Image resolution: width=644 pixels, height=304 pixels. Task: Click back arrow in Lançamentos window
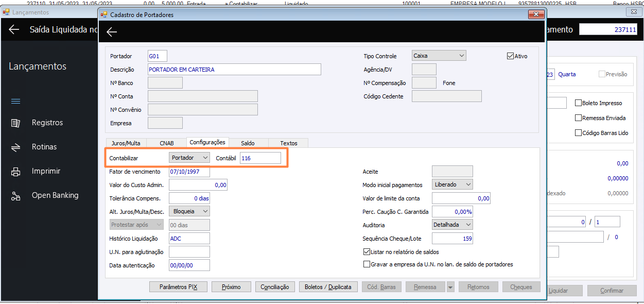[14, 29]
